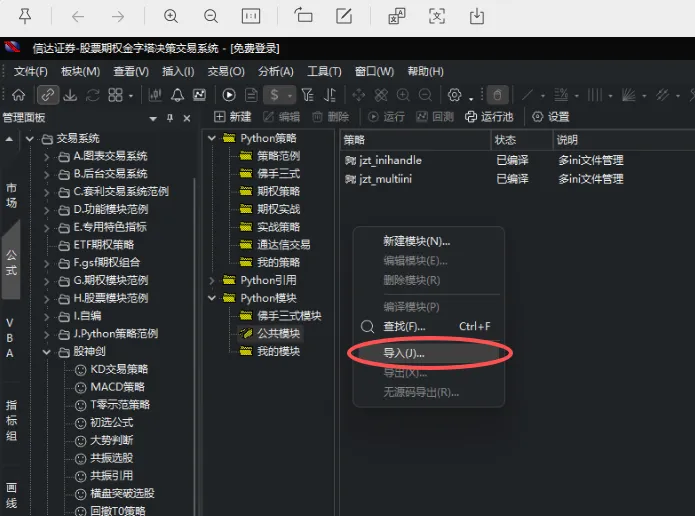Open the 管理面板 dropdown triangle

coord(153,119)
